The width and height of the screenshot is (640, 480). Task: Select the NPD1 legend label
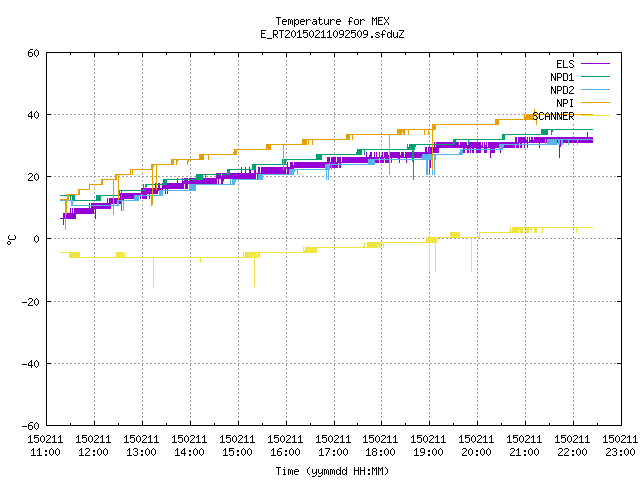[x=562, y=77]
